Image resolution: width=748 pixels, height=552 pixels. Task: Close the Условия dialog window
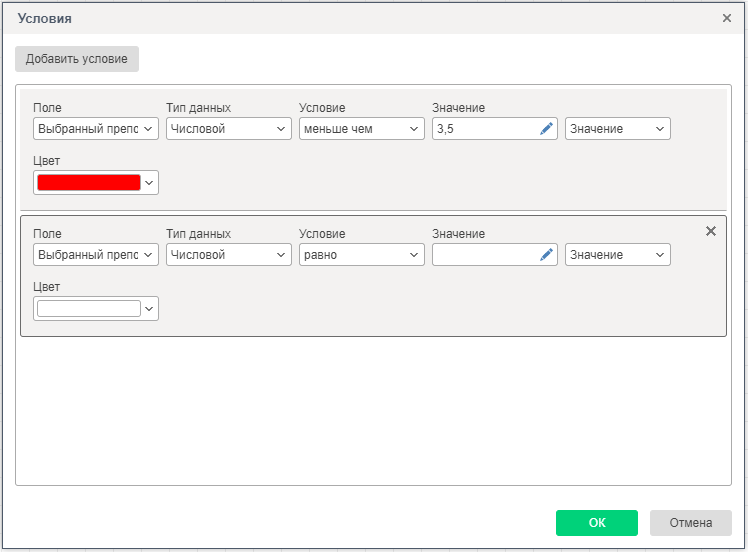727,18
